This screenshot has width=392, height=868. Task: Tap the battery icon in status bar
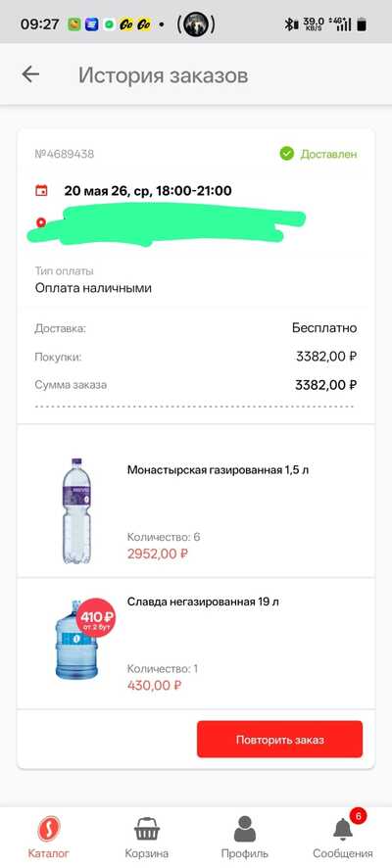pyautogui.click(x=362, y=24)
